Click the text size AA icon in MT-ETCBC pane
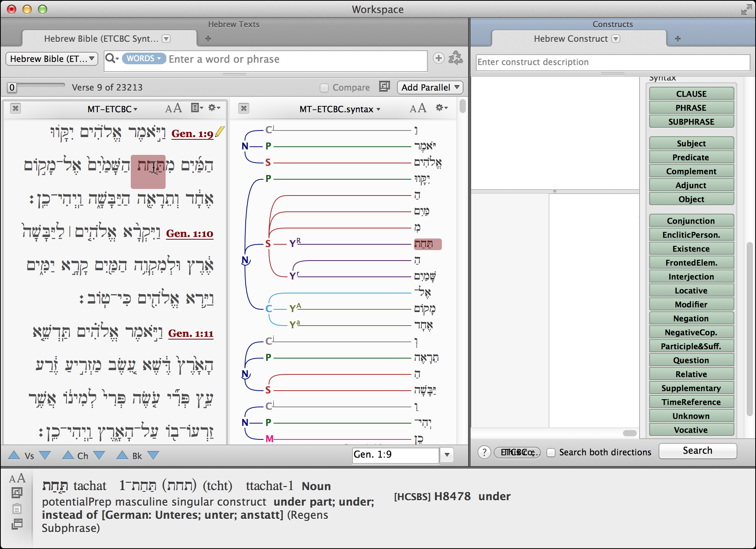The width and height of the screenshot is (756, 549). tap(173, 108)
